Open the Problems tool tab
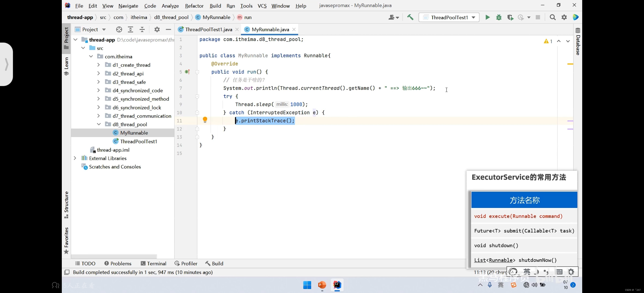The height and width of the screenshot is (293, 644). (118, 263)
